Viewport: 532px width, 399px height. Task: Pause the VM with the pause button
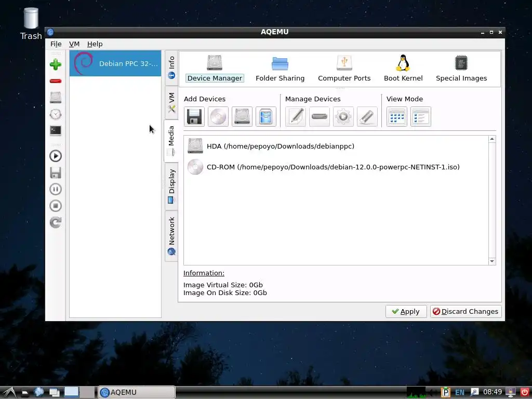(56, 189)
